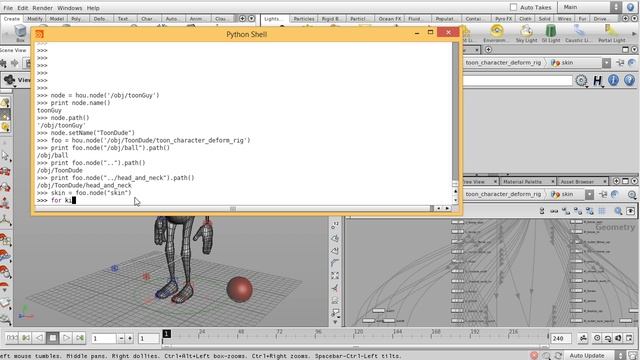Viewport: 640px width, 360px height.
Task: Open the Windows menu
Action: click(x=70, y=8)
